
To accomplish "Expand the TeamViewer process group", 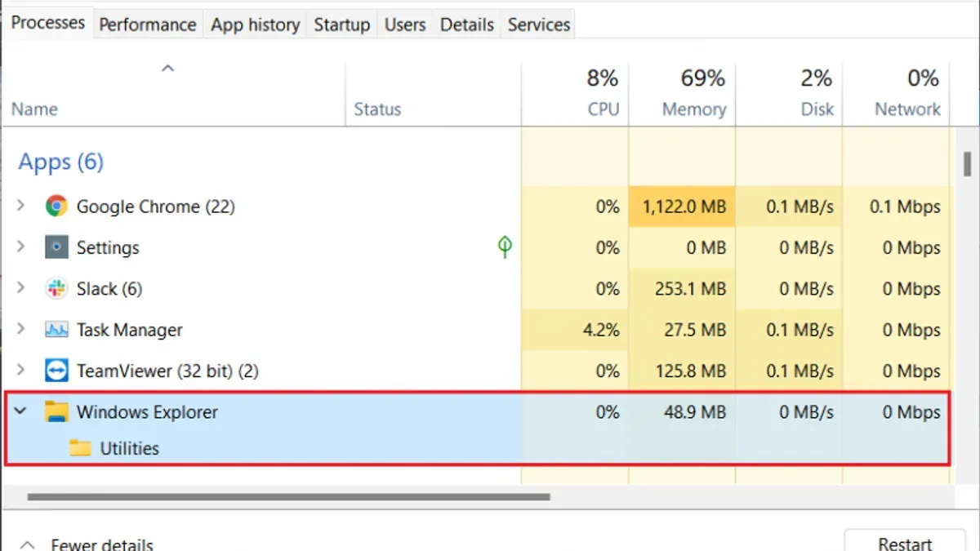I will (x=21, y=371).
